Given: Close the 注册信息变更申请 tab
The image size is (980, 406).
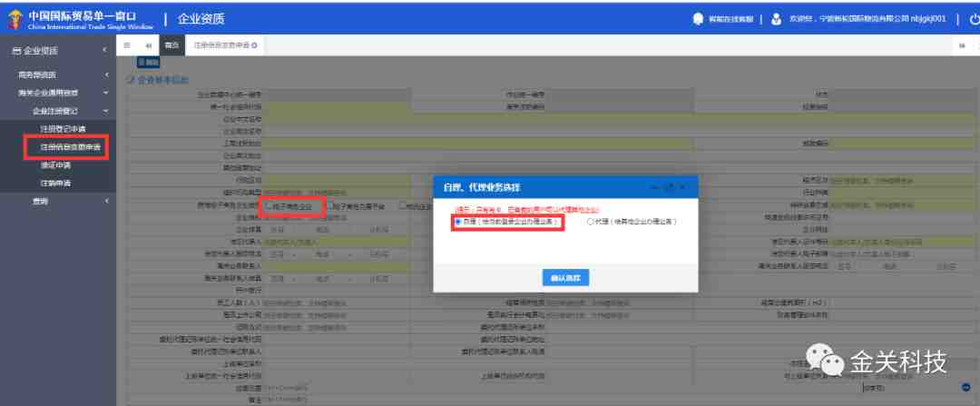Looking at the screenshot, I should tap(254, 45).
